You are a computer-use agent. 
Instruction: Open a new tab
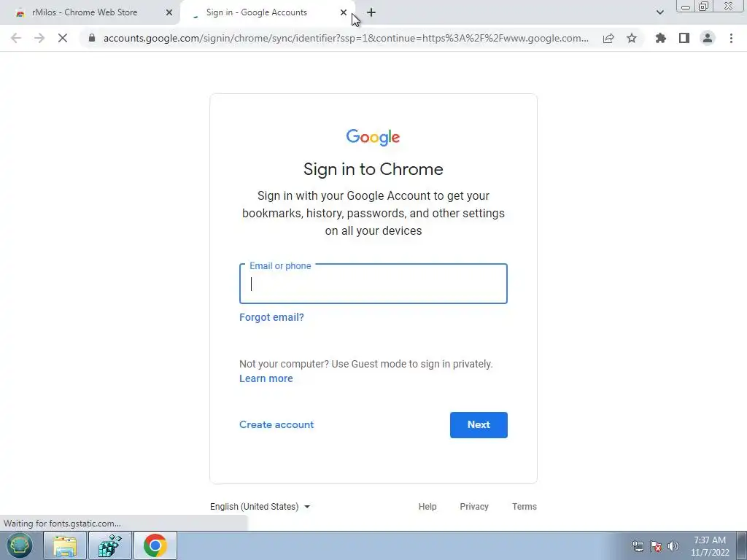tap(371, 12)
